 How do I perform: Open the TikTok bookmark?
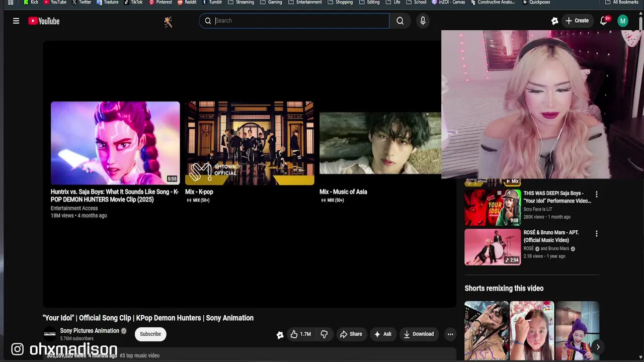(133, 3)
